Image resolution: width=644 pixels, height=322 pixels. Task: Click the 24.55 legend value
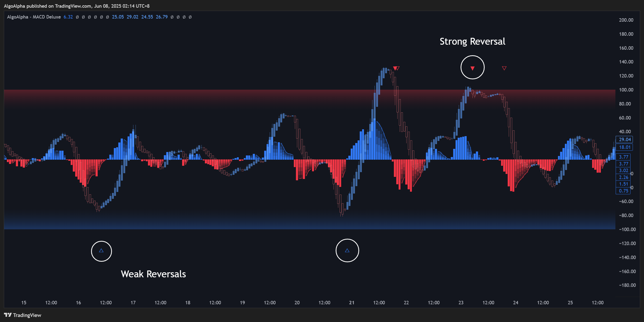point(147,17)
